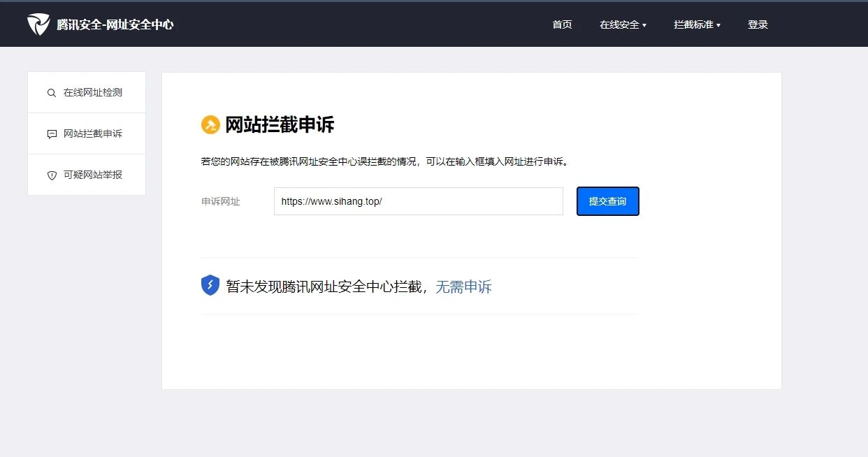Viewport: 868px width, 457px height.
Task: Go to 首页 in the top navigation
Action: [x=562, y=24]
